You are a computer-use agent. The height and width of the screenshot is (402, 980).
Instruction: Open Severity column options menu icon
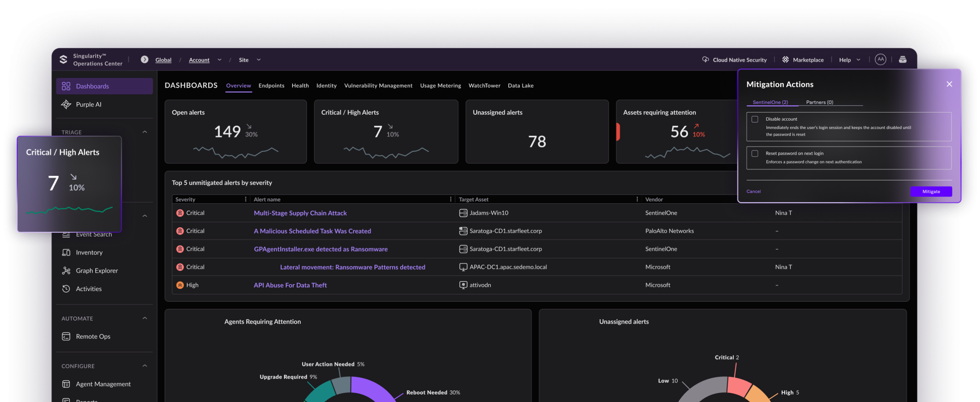pos(245,199)
